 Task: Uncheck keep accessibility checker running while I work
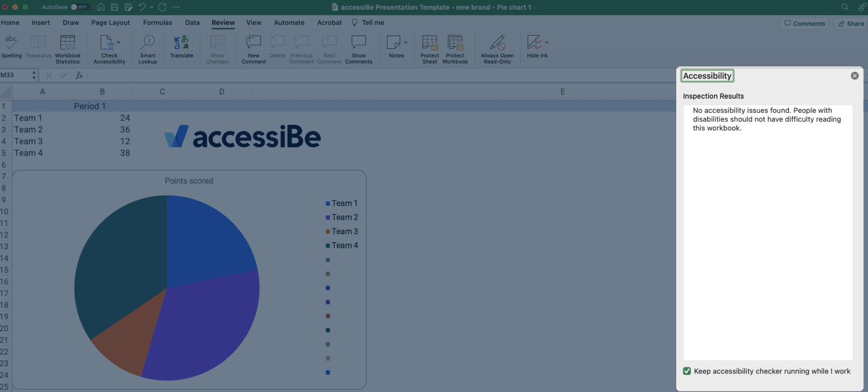(687, 371)
